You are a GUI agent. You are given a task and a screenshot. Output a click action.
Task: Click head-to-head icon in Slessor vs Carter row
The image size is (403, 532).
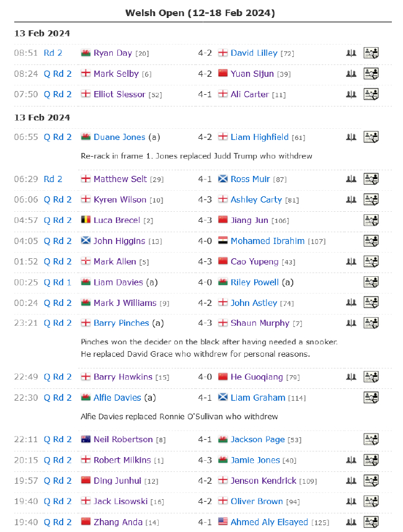[x=351, y=94]
